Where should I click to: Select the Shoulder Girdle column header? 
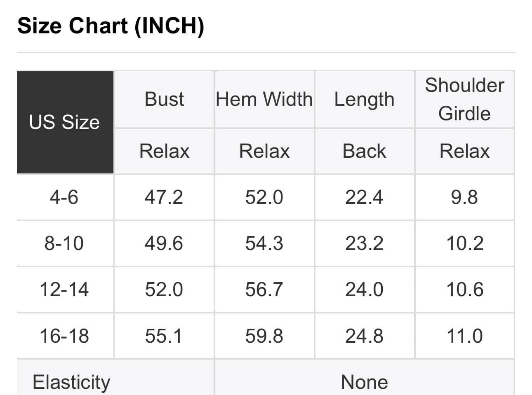pyautogui.click(x=464, y=99)
